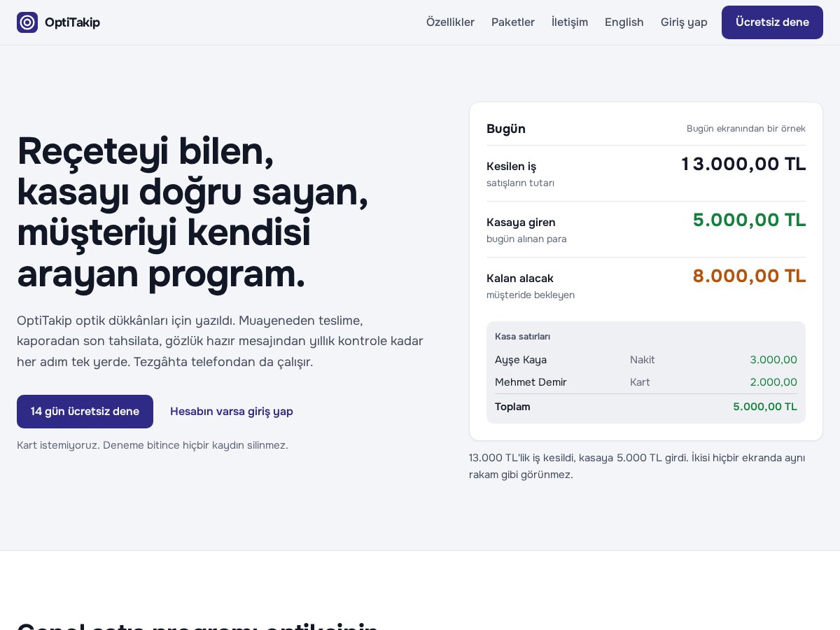Click the 'Kart istemiyoruz' note text
840x630 pixels.
click(153, 445)
